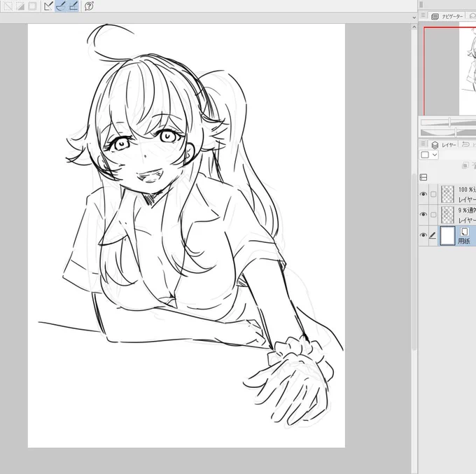Select the '100 %' layer text

pyautogui.click(x=467, y=190)
